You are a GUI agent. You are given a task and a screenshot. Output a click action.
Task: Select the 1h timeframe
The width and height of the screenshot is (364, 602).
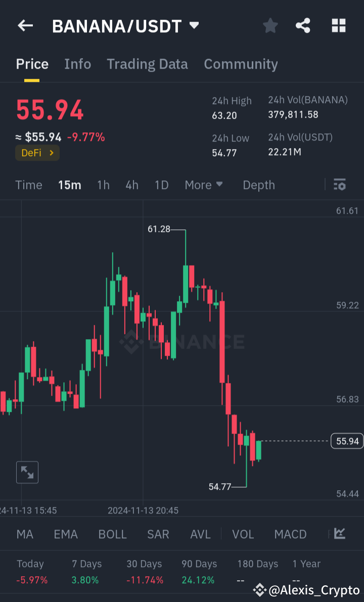103,185
